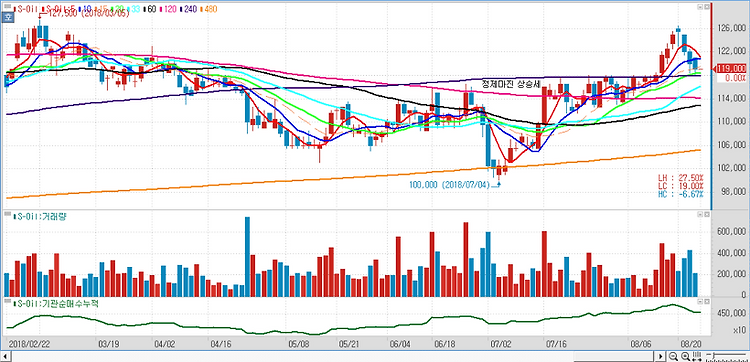This screenshot has width=750, height=362.
Task: Click the 126,000 price axis label
Action: (x=731, y=28)
